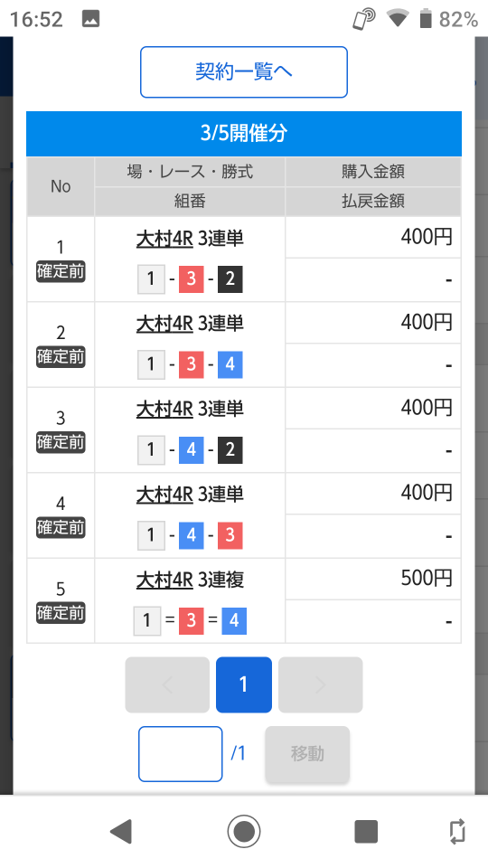
Task: Open 大村4R link in the 3連複 row
Action: (x=164, y=580)
